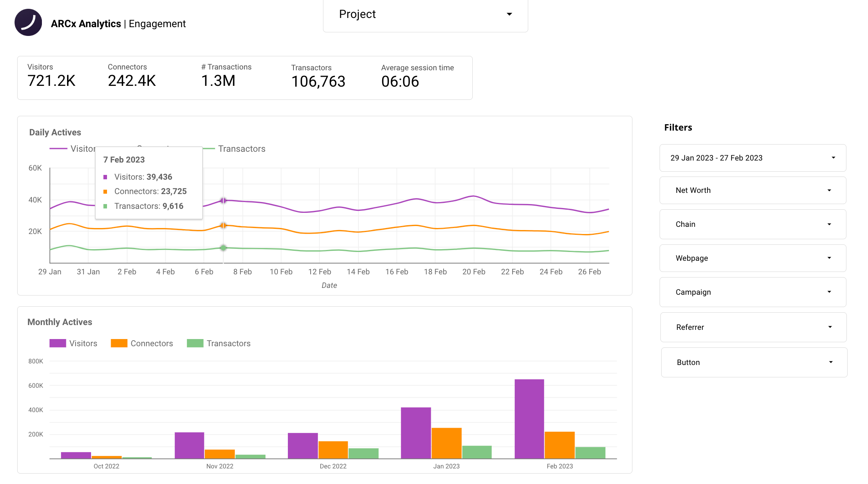Image resolution: width=868 pixels, height=484 pixels.
Task: Open the date range filter 29 Jan - 27 Feb
Action: pos(753,158)
